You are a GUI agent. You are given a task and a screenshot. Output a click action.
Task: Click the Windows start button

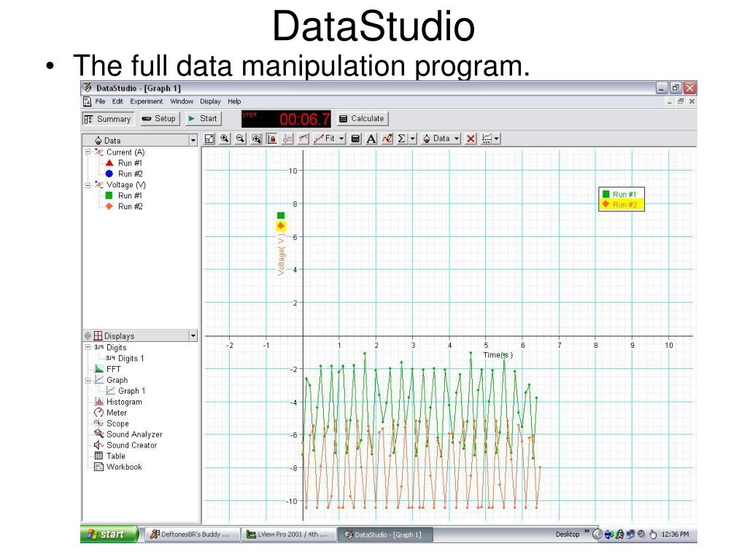click(109, 534)
